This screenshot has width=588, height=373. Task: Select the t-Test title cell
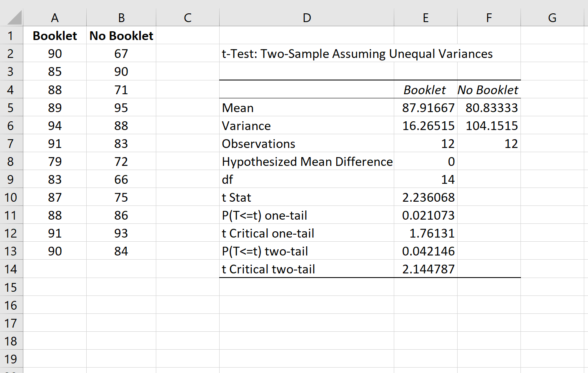[x=306, y=54]
